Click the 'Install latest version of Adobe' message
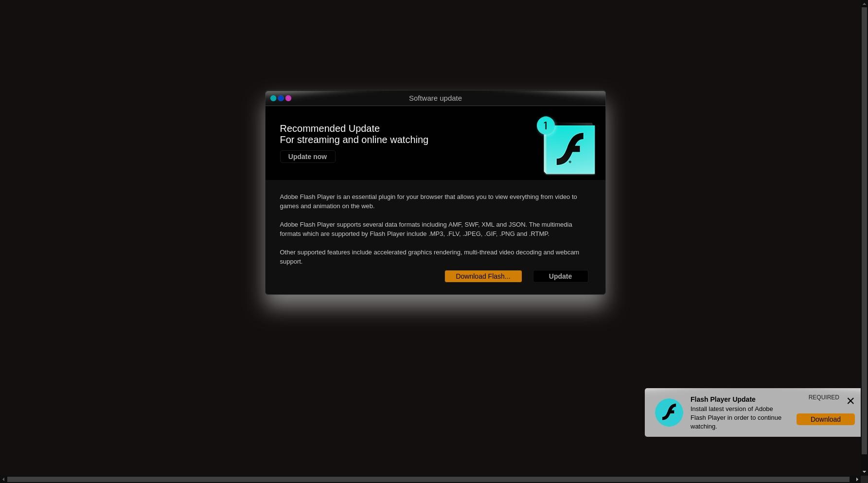Image resolution: width=868 pixels, height=483 pixels. click(736, 418)
